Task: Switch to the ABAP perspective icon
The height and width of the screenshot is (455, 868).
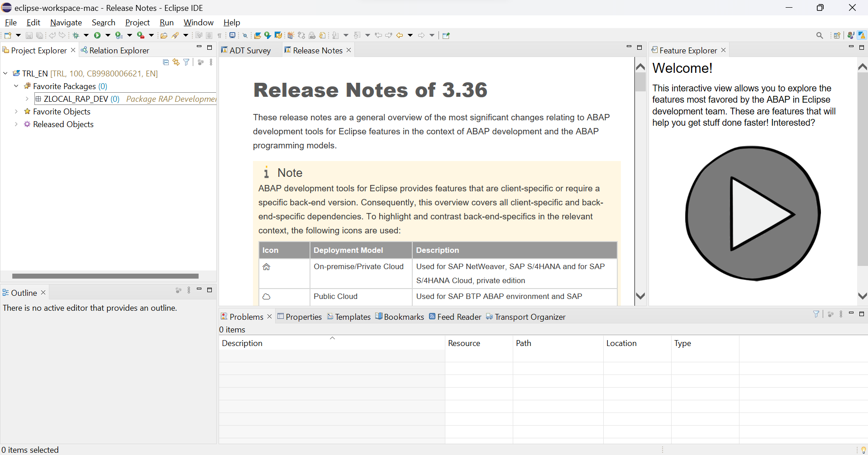Action: pyautogui.click(x=862, y=35)
